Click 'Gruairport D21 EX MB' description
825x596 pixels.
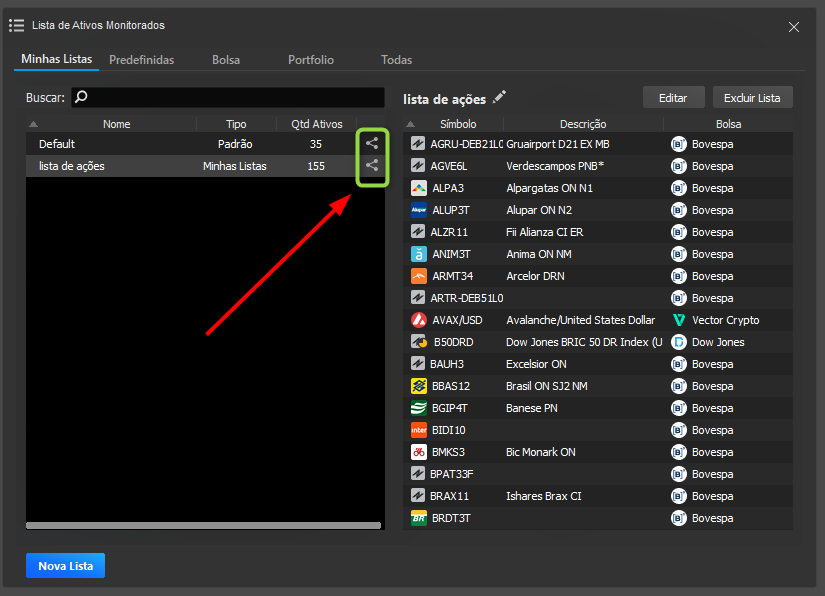tap(558, 144)
